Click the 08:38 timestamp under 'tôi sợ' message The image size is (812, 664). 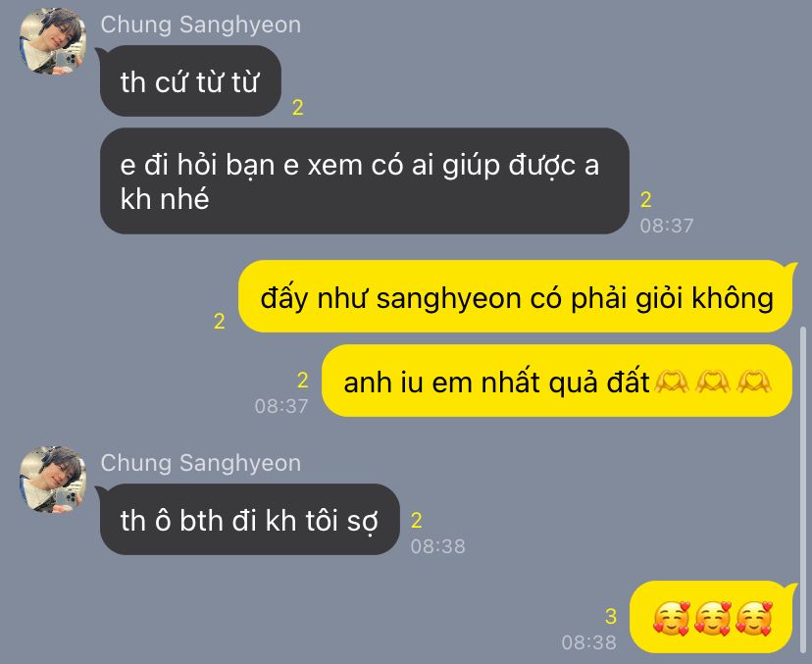438,546
